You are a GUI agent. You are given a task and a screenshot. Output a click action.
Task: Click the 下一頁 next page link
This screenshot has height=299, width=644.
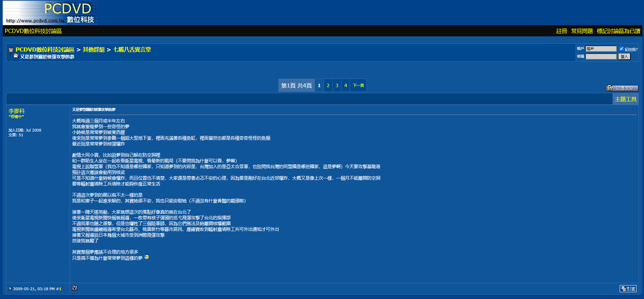click(358, 85)
